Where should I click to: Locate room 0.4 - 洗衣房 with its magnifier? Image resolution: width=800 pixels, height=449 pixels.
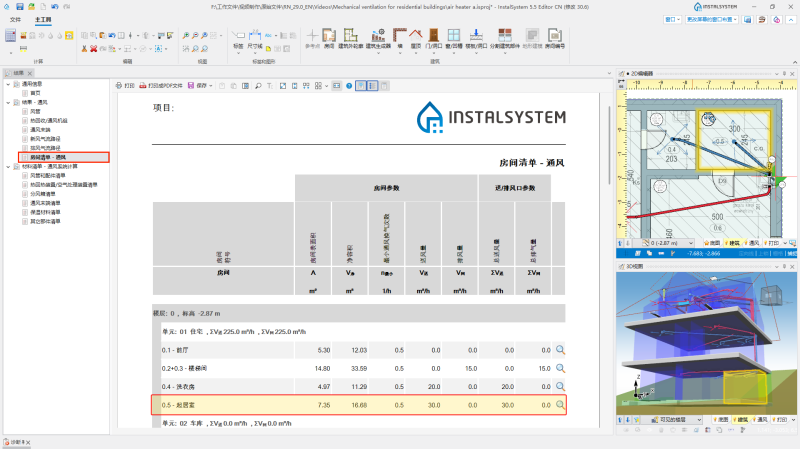pos(560,387)
